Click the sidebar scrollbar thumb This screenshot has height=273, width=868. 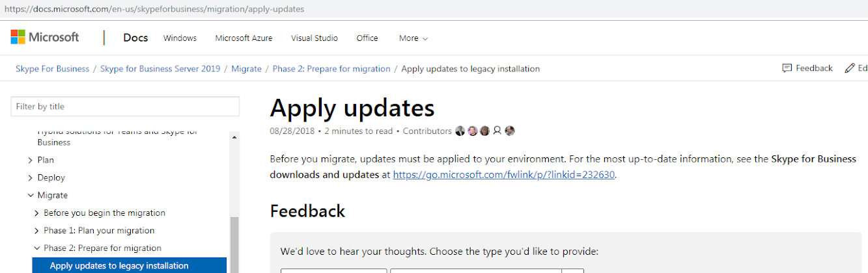[x=234, y=245]
